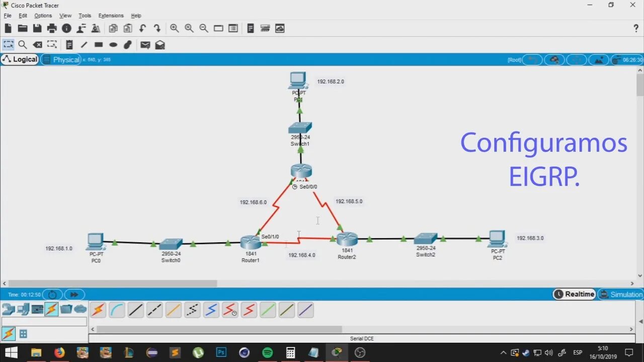Add a Simple PDU envelope

click(x=145, y=45)
